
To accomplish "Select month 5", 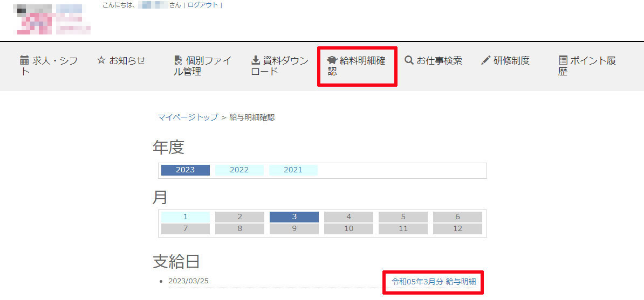I will tap(403, 217).
